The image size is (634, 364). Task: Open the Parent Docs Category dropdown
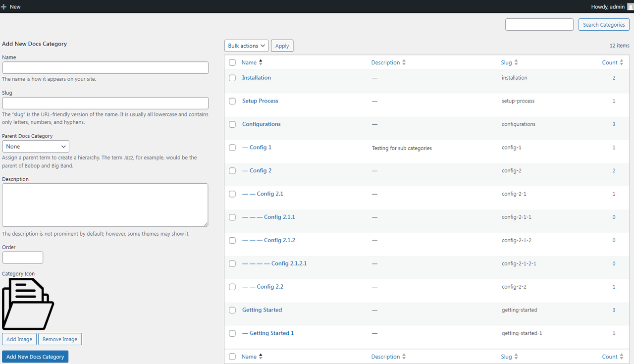[x=35, y=146]
